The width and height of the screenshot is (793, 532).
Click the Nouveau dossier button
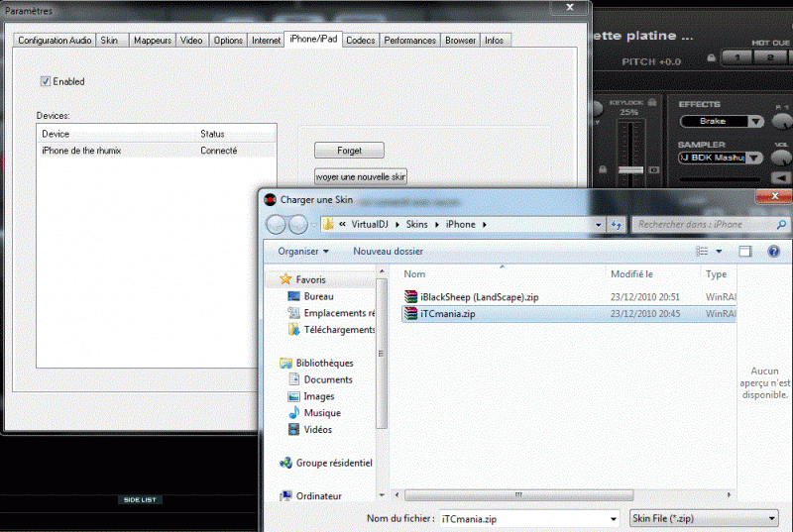[388, 252]
